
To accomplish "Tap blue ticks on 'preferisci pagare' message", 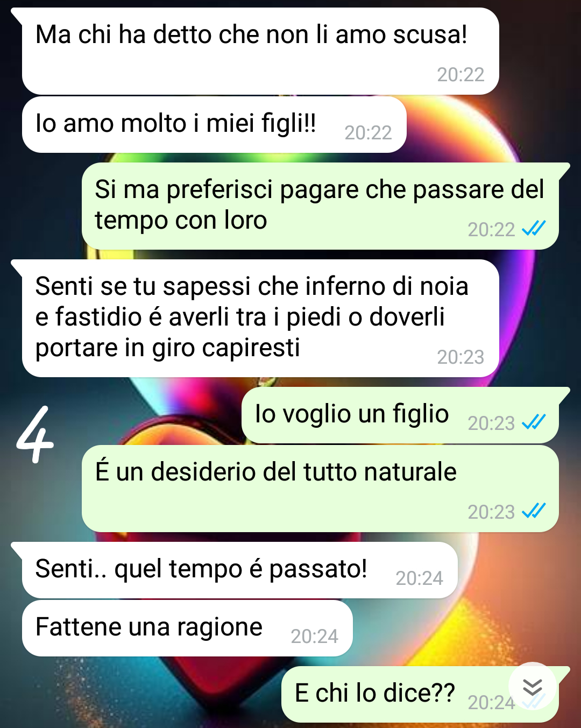I will tap(534, 229).
